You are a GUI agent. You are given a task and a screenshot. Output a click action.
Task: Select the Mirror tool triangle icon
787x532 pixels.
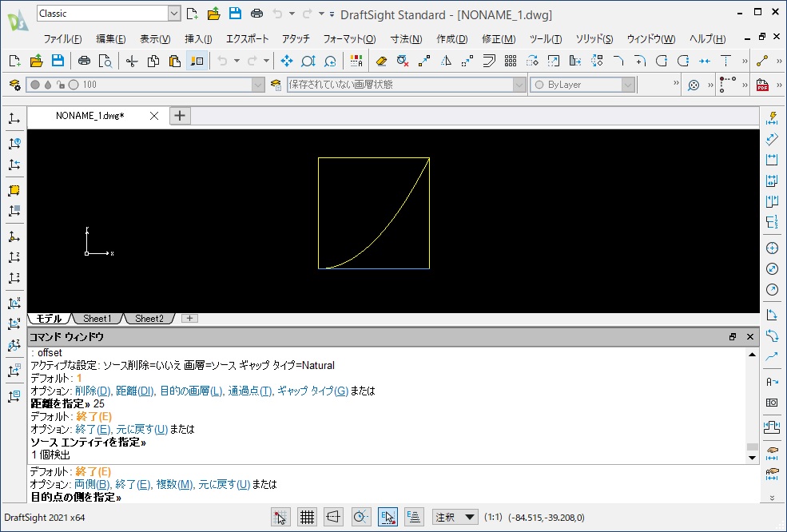point(446,62)
